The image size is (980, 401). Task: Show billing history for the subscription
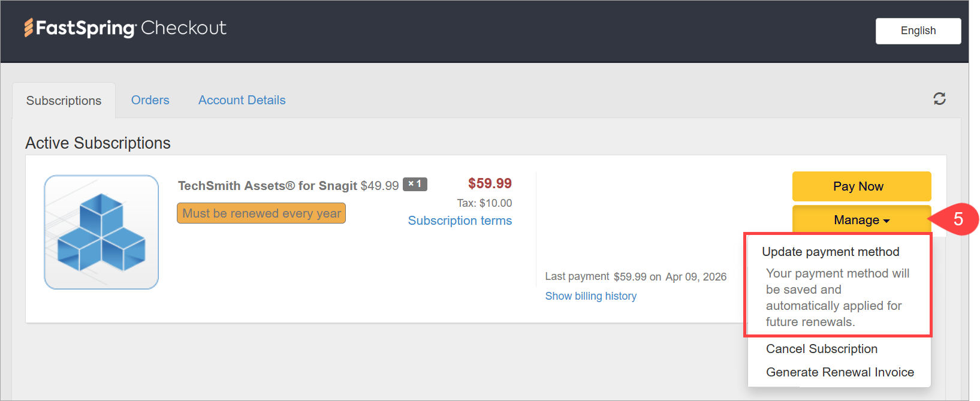(x=590, y=296)
